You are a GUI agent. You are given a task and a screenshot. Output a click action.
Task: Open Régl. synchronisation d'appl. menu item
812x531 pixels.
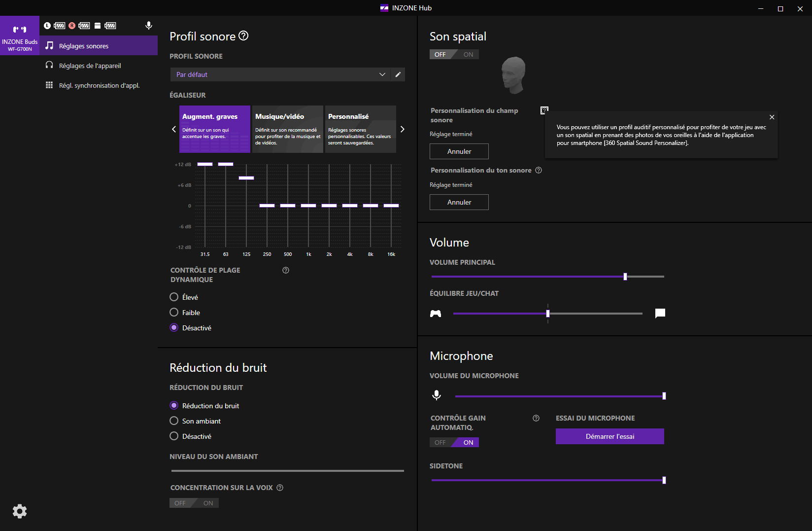pos(99,85)
